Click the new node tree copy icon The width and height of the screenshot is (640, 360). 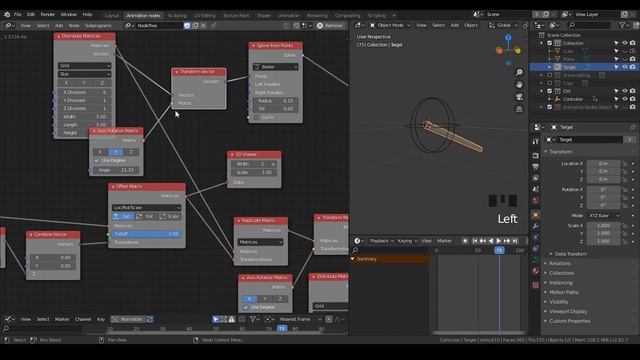click(196, 25)
